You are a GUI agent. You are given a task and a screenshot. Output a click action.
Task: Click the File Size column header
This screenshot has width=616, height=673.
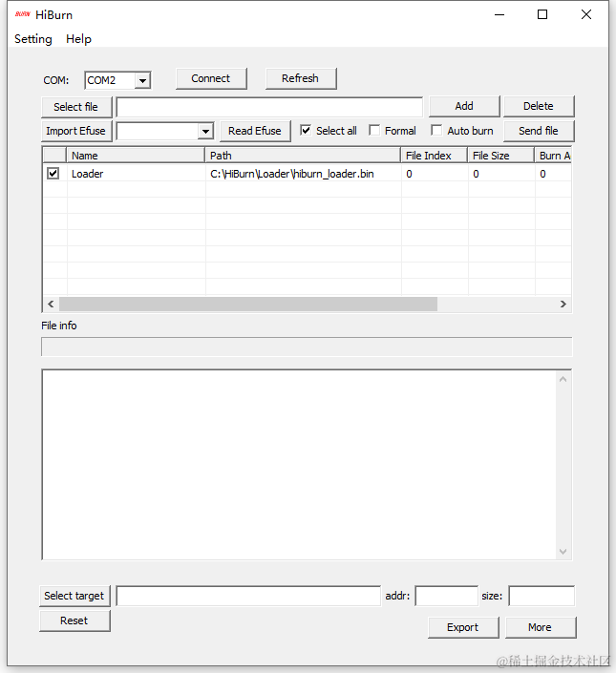[x=501, y=156]
